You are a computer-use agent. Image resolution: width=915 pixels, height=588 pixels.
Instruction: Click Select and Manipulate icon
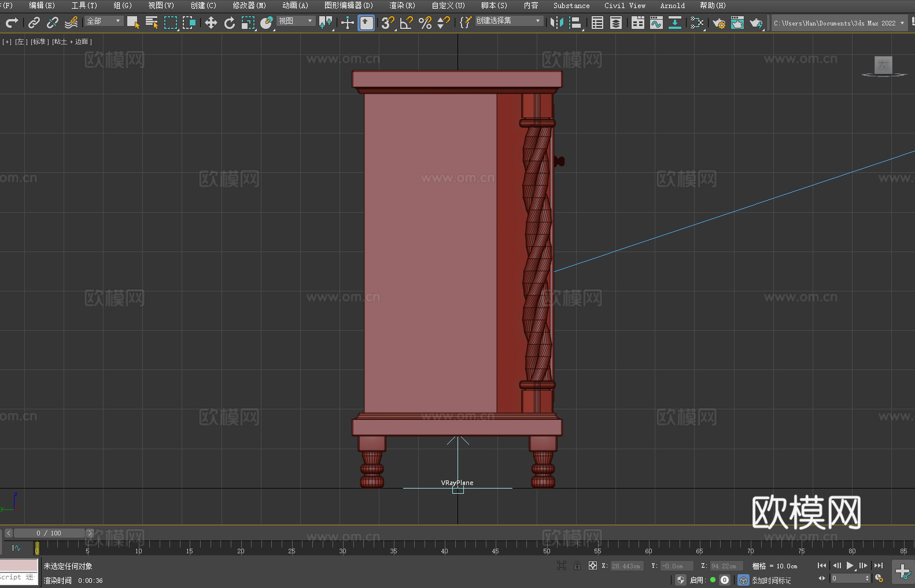coord(348,23)
